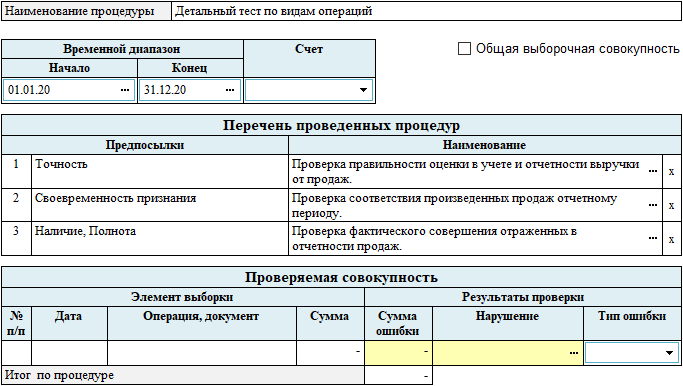Viewport: 683px width, 386px height.
Task: Click the yellow Сумма ошибки cell
Action: pyautogui.click(x=399, y=353)
